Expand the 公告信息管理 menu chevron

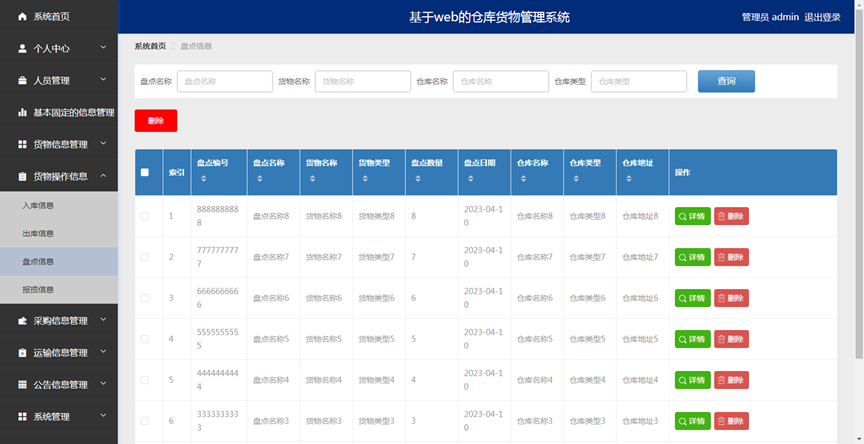tap(103, 384)
